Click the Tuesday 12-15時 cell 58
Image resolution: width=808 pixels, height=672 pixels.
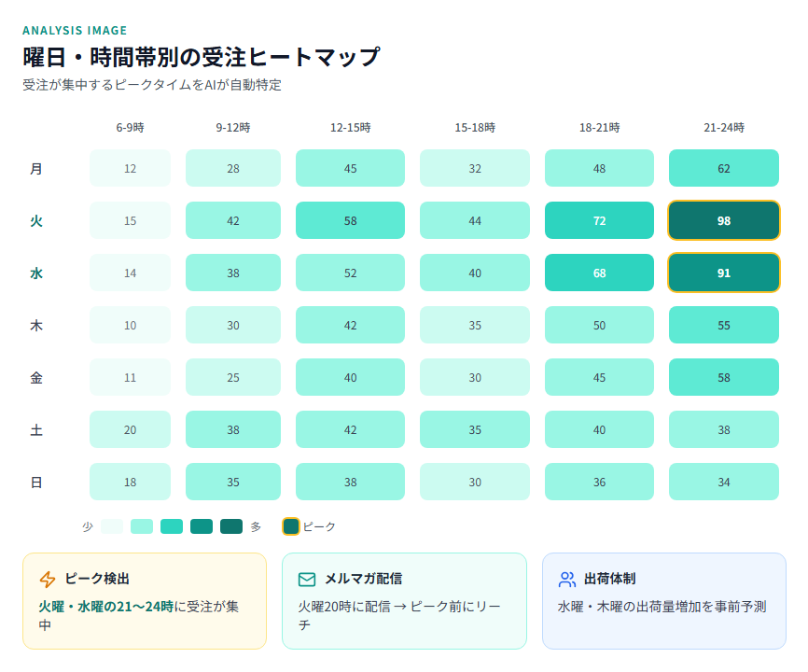[x=351, y=220]
